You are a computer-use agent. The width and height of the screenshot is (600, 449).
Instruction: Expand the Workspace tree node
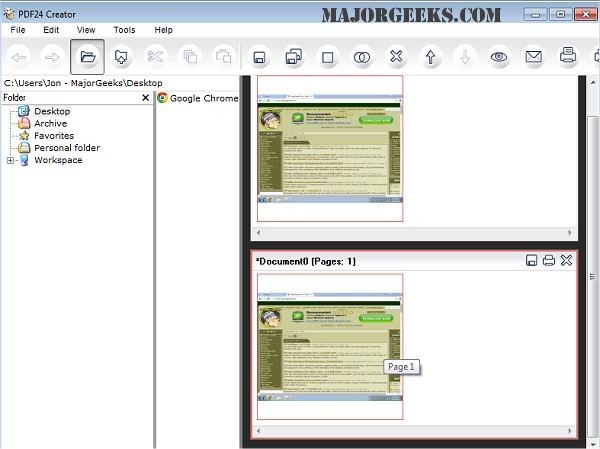pos(10,160)
